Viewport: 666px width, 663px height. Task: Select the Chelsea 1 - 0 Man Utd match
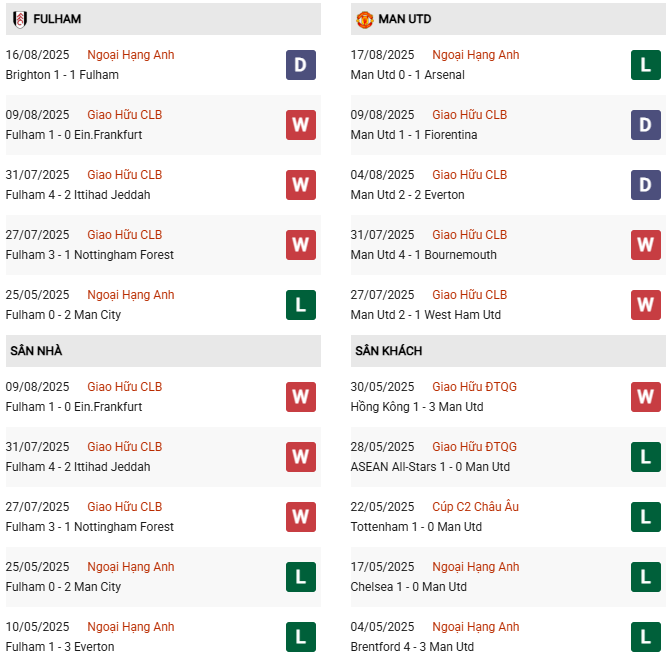409,587
